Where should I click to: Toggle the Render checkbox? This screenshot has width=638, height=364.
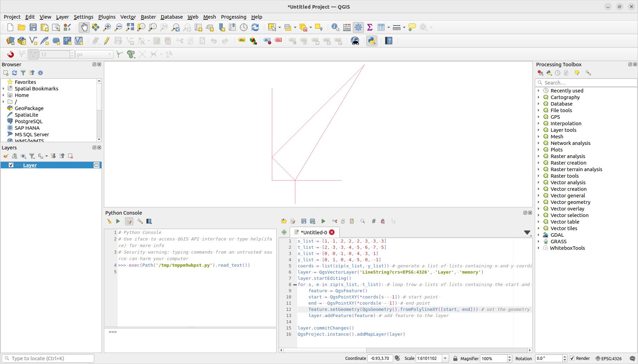572,358
